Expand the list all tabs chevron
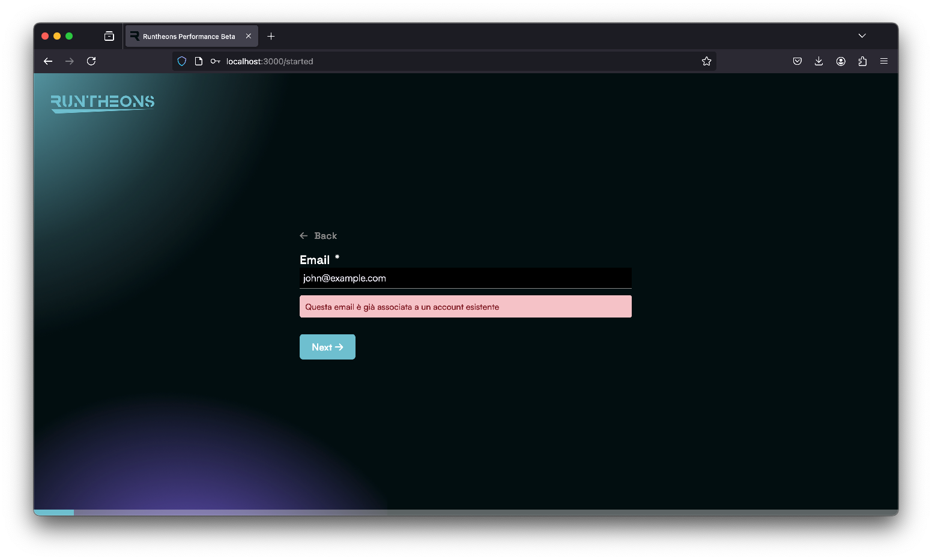The image size is (932, 560). coord(862,36)
